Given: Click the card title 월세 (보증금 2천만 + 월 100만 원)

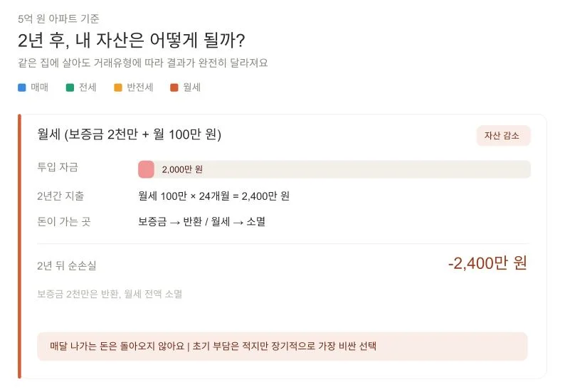Looking at the screenshot, I should [x=129, y=134].
